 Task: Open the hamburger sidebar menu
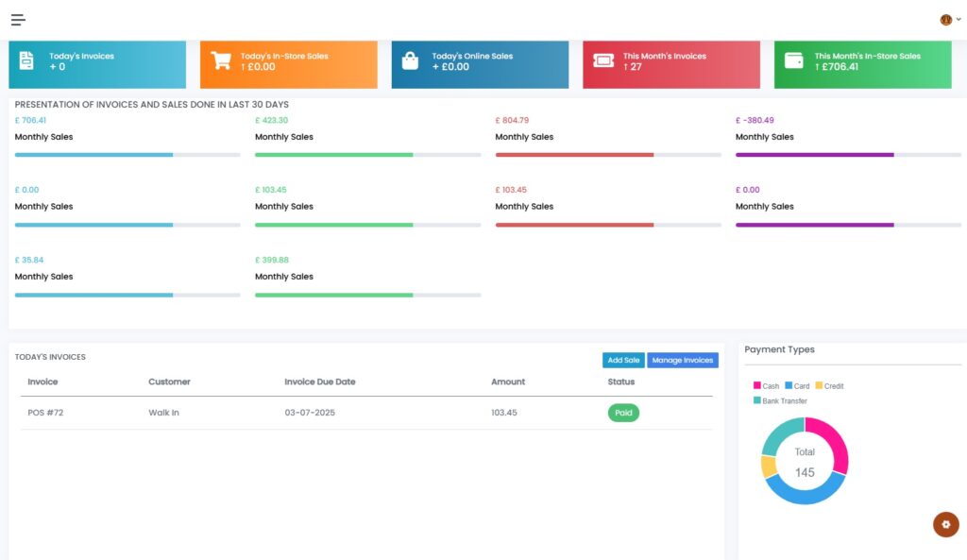coord(18,19)
